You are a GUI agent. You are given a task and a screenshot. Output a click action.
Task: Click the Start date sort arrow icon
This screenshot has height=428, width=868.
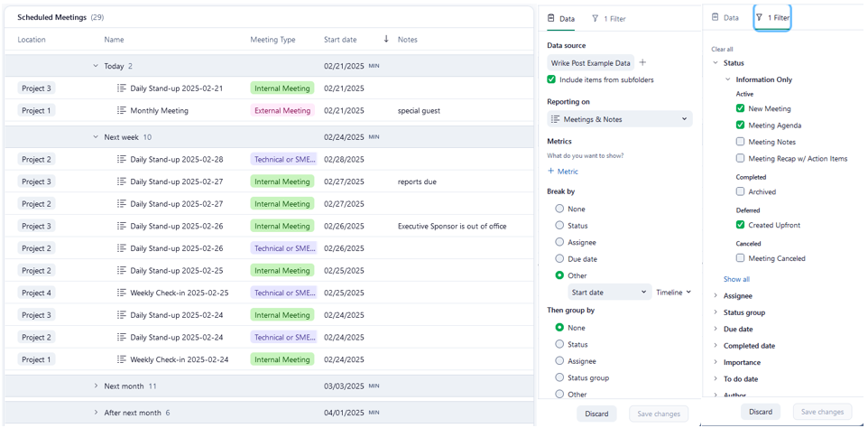pyautogui.click(x=386, y=39)
